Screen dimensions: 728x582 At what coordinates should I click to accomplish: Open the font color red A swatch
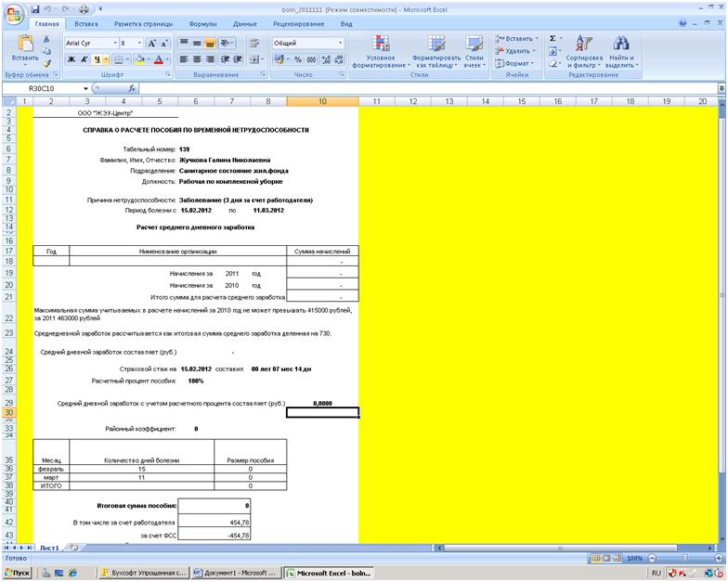click(159, 58)
